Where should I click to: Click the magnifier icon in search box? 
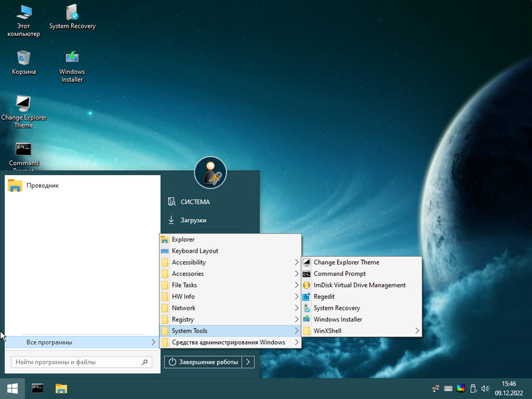pos(145,362)
